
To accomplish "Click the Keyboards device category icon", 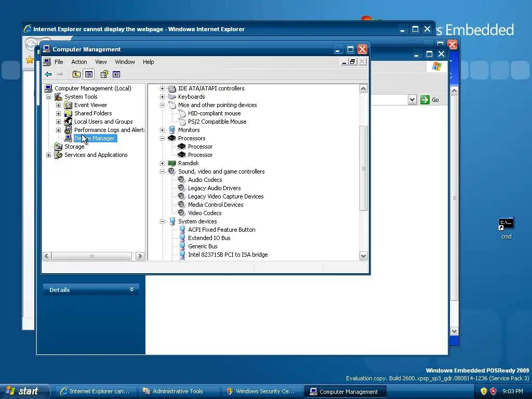I will (172, 97).
